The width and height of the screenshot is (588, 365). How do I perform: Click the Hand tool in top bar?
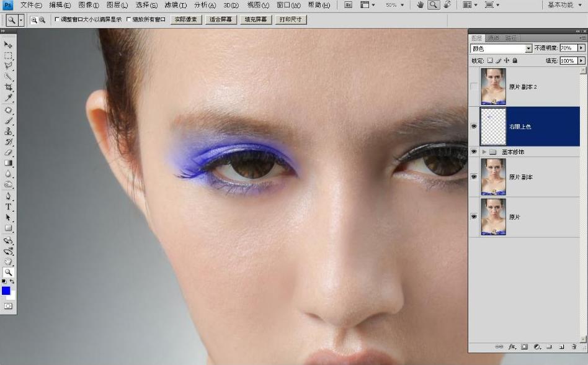point(421,5)
